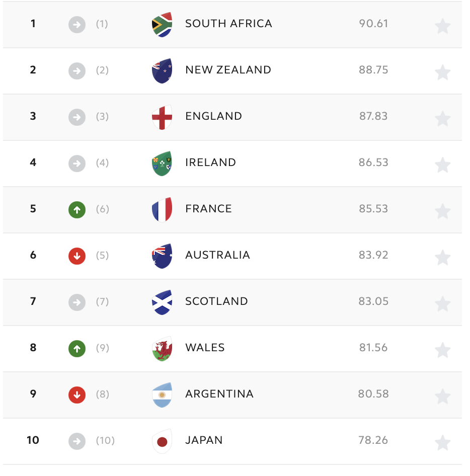Click the red down arrow next to Argentina
Image resolution: width=470 pixels, height=476 pixels.
[x=76, y=394]
